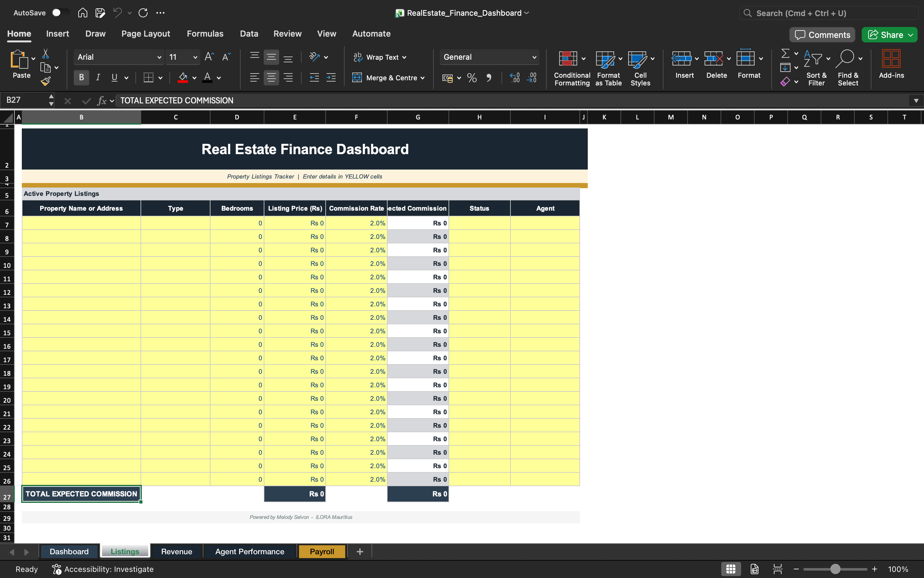
Task: Click Conditional Formatting button
Action: click(x=572, y=68)
